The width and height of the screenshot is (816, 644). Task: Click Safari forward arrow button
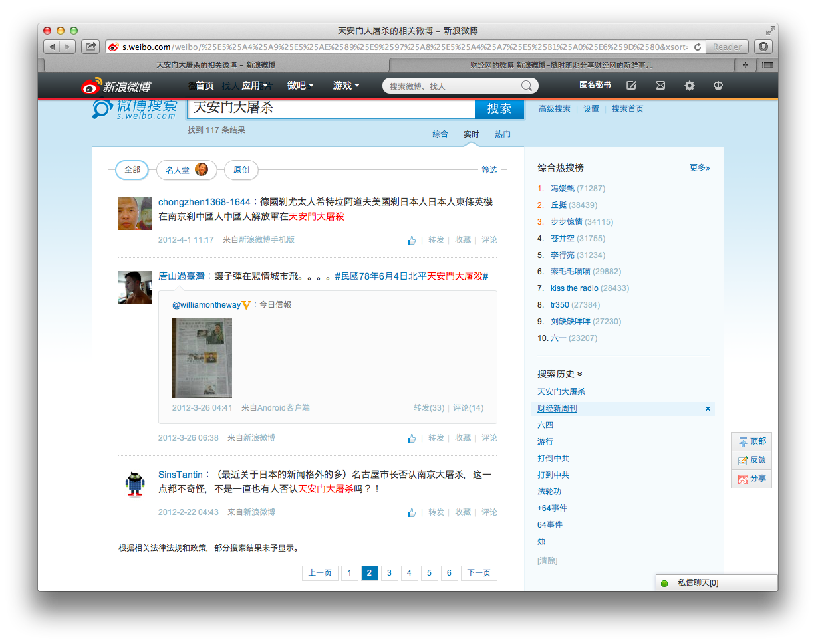tap(68, 47)
